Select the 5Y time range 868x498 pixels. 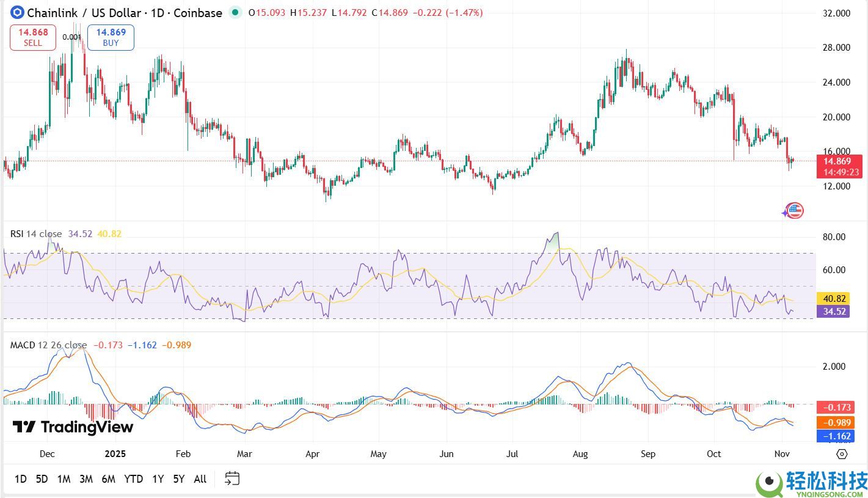[178, 479]
